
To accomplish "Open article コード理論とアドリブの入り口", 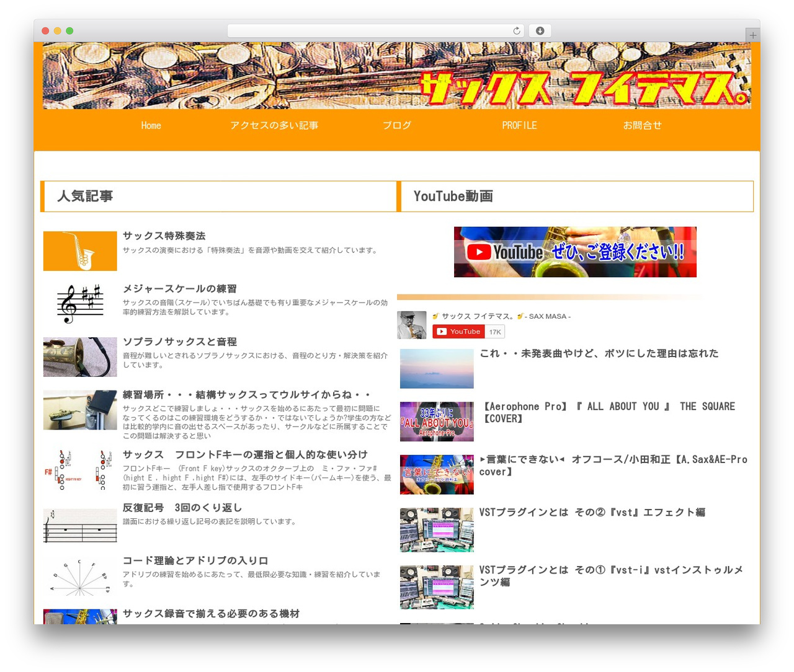I will pyautogui.click(x=195, y=560).
